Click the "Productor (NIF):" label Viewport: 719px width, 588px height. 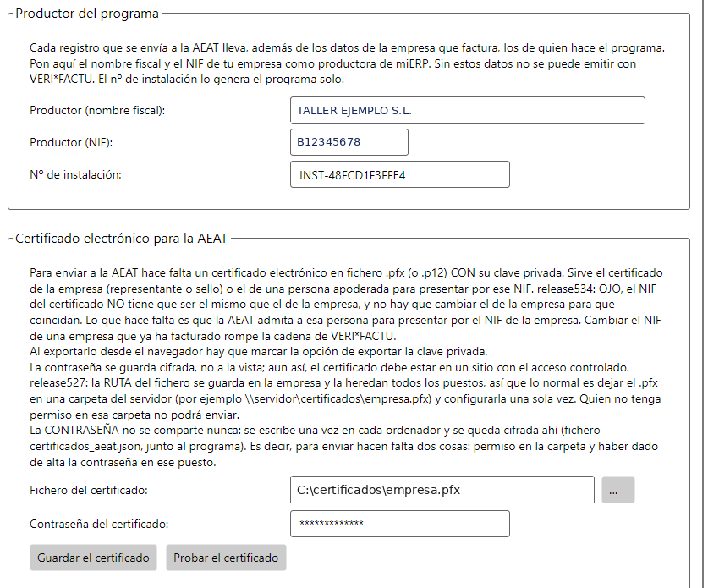pyautogui.click(x=71, y=143)
